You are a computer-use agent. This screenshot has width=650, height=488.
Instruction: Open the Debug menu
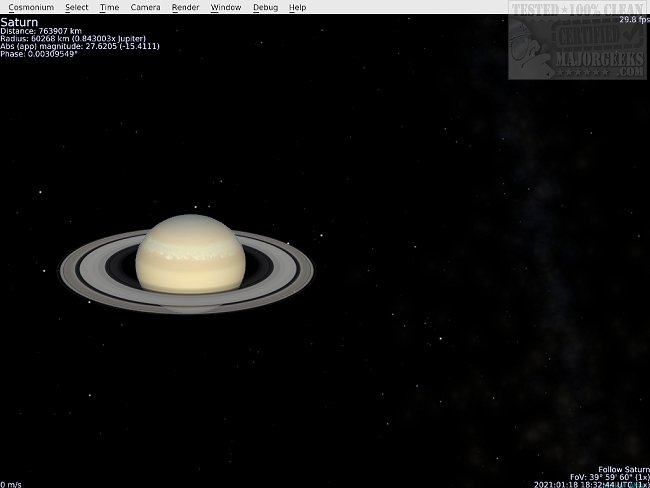pos(265,7)
